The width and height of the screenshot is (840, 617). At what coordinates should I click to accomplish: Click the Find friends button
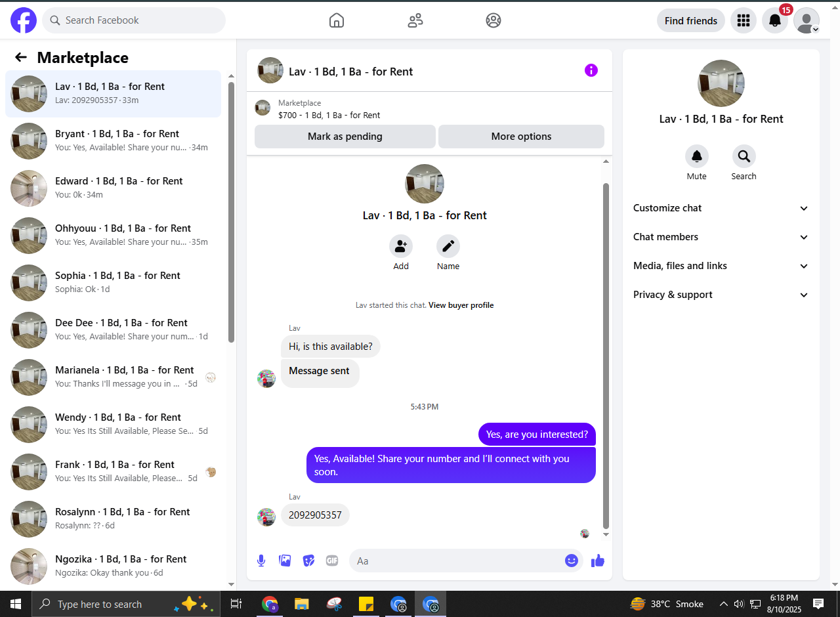691,20
